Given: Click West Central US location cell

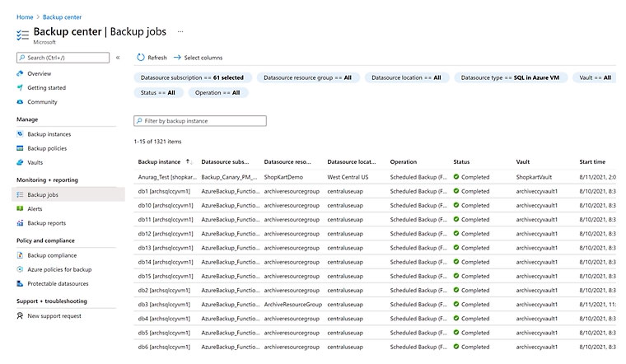Looking at the screenshot, I should click(348, 177).
